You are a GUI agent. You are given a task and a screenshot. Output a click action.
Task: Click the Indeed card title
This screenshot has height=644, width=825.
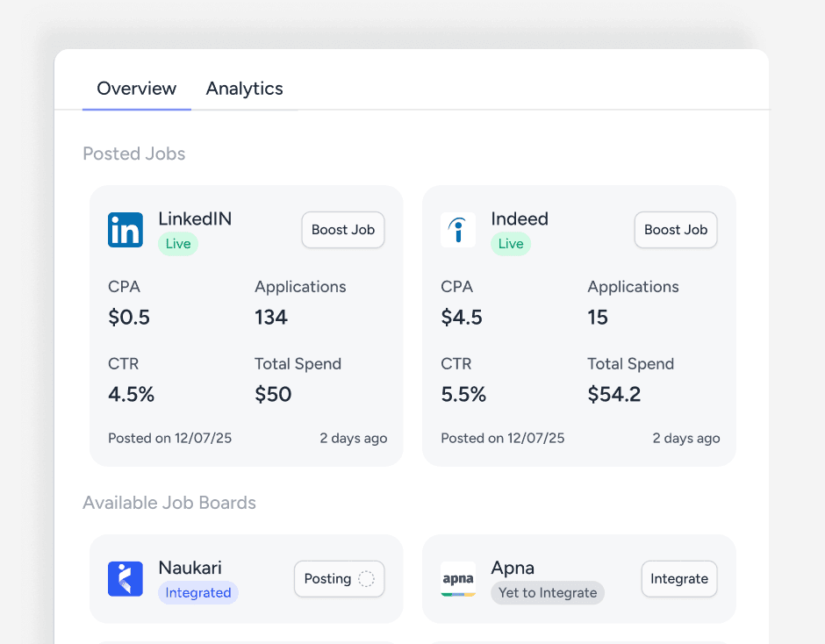520,218
